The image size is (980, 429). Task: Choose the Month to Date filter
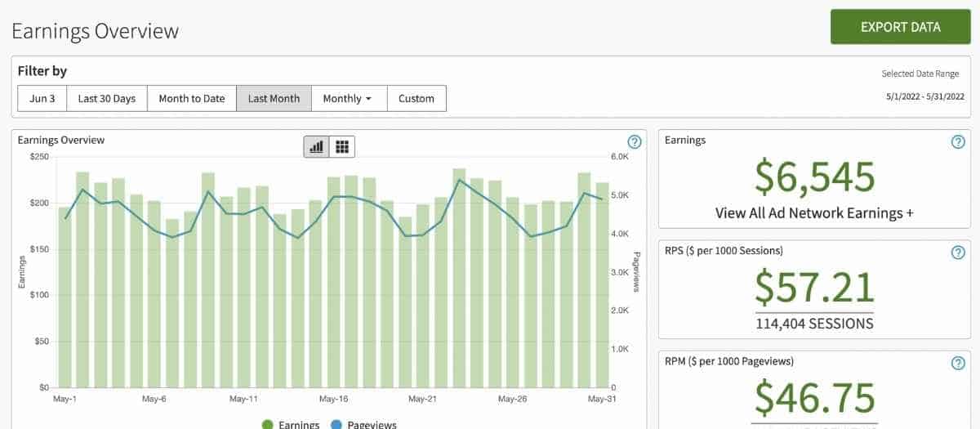pyautogui.click(x=191, y=99)
